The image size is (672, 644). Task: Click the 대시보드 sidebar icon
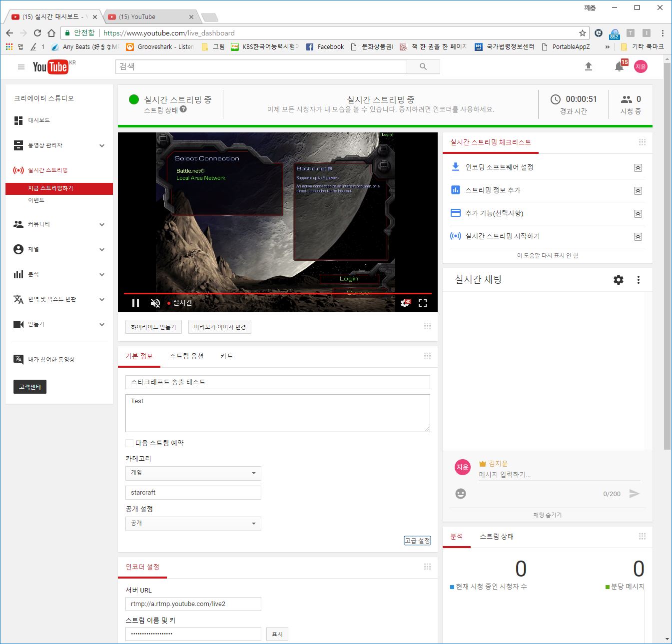tap(18, 120)
